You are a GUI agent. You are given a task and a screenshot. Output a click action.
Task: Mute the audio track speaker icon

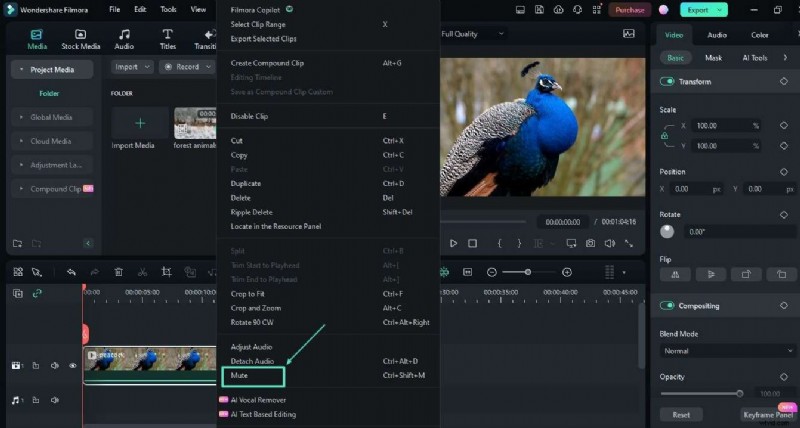(55, 400)
